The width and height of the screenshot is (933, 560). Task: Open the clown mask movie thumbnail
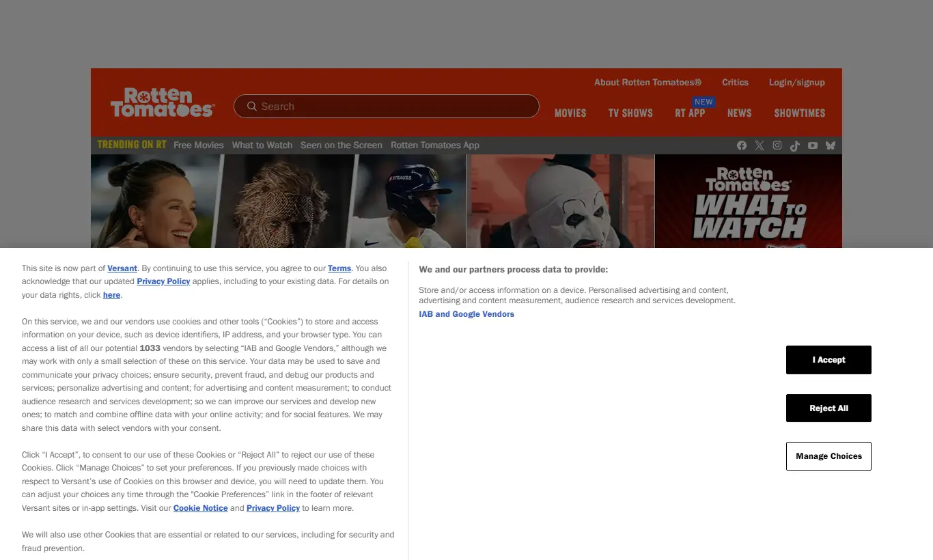(x=560, y=201)
